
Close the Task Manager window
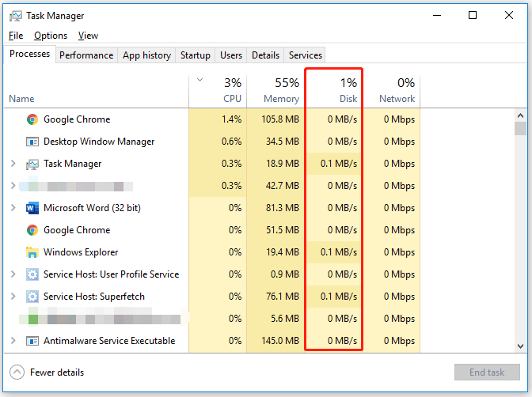tap(509, 15)
